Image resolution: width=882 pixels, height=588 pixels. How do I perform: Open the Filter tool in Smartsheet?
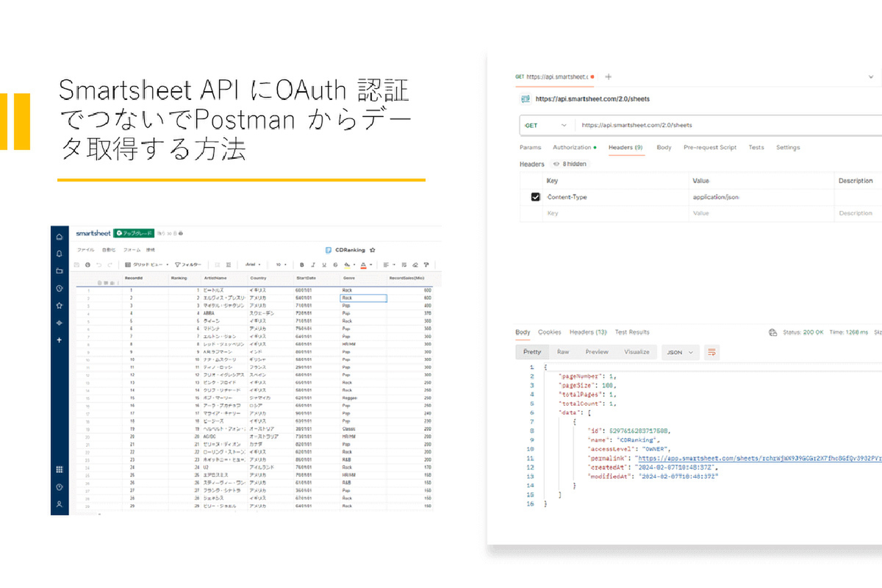[188, 265]
